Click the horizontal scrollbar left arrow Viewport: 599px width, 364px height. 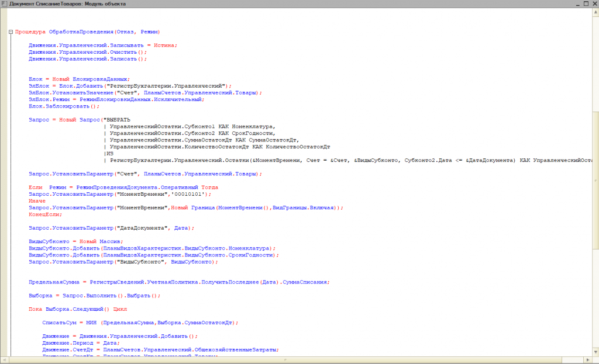pyautogui.click(x=4, y=359)
